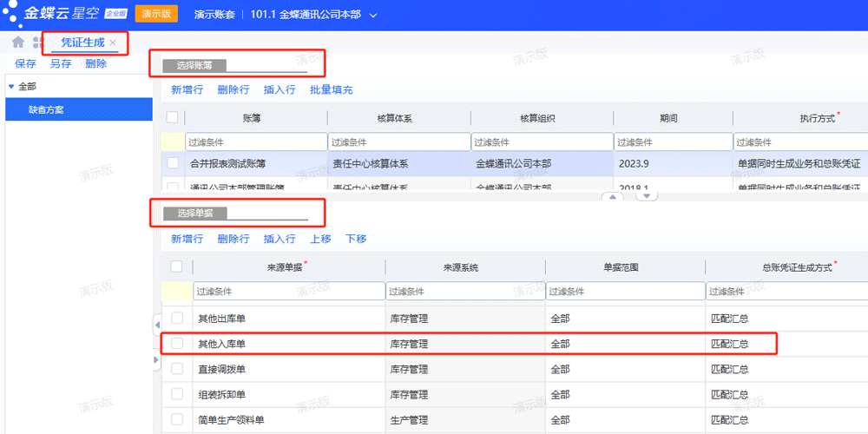The image size is (868, 434).
Task: Collapse upper panel with up arrow splitter
Action: coord(613,196)
